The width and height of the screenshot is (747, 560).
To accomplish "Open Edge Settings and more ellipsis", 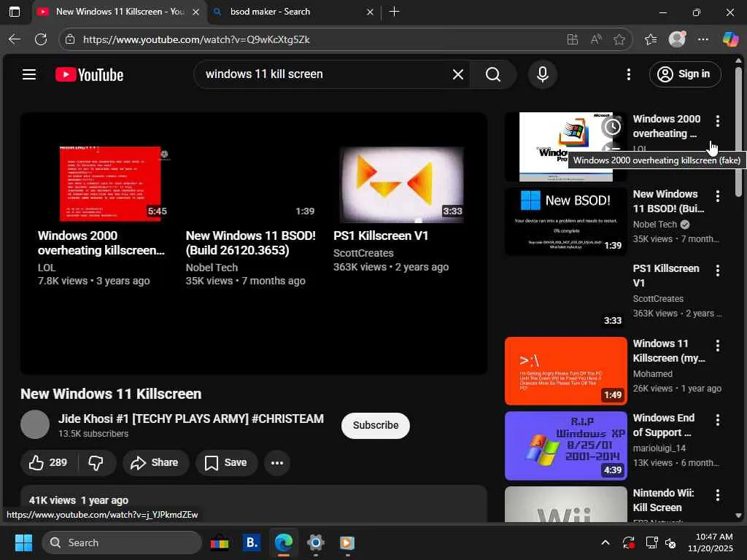I will click(703, 39).
